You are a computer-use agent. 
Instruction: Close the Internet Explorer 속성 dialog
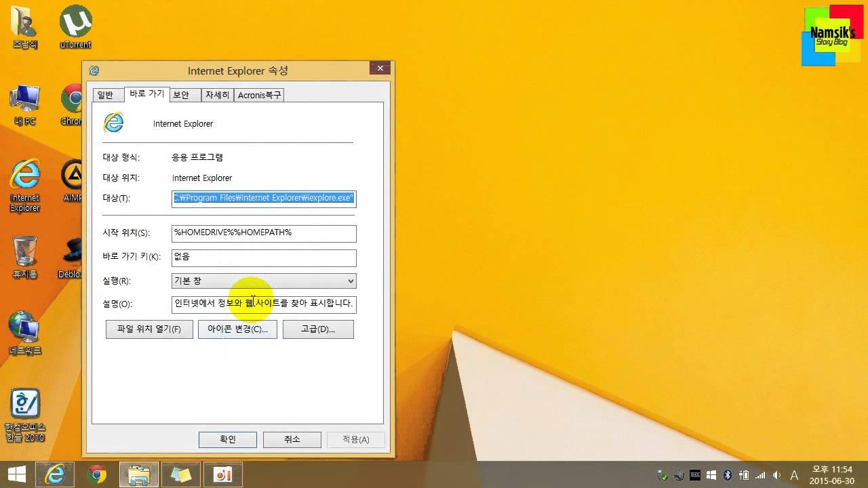pos(380,68)
